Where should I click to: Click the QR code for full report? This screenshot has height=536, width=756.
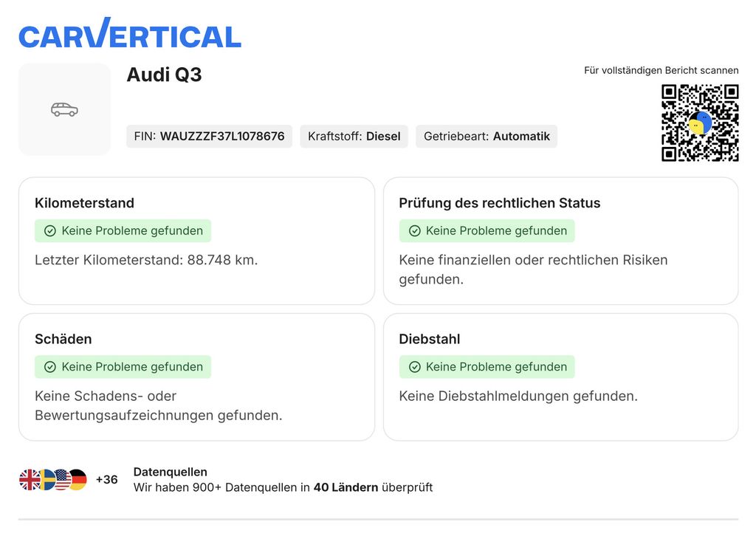pyautogui.click(x=699, y=123)
